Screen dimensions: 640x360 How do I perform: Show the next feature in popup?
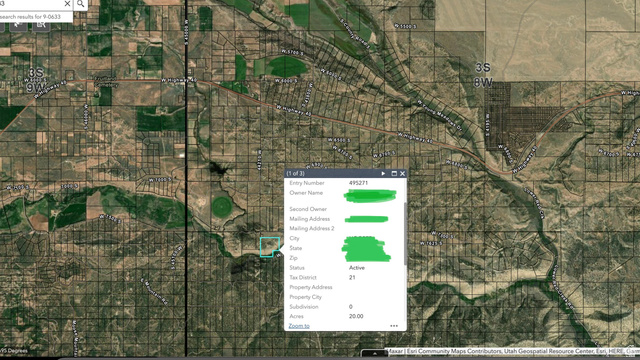[383, 173]
